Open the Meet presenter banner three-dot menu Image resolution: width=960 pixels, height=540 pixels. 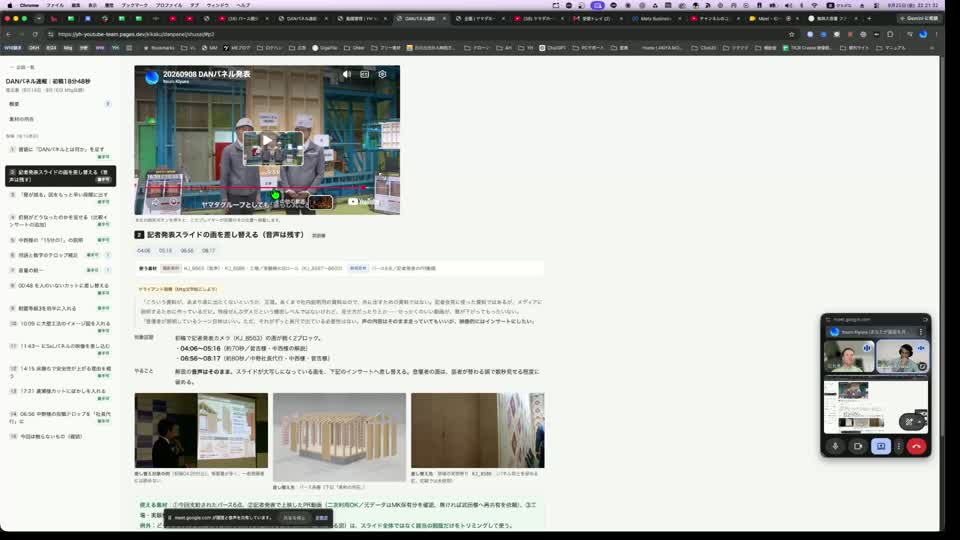coord(921,332)
